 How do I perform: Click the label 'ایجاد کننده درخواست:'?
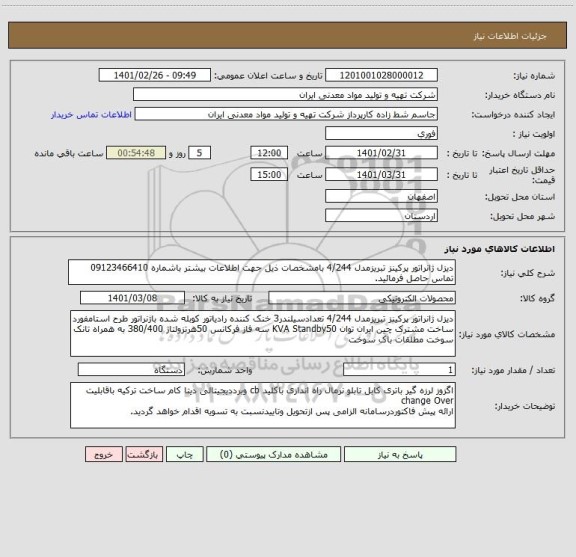pos(513,115)
